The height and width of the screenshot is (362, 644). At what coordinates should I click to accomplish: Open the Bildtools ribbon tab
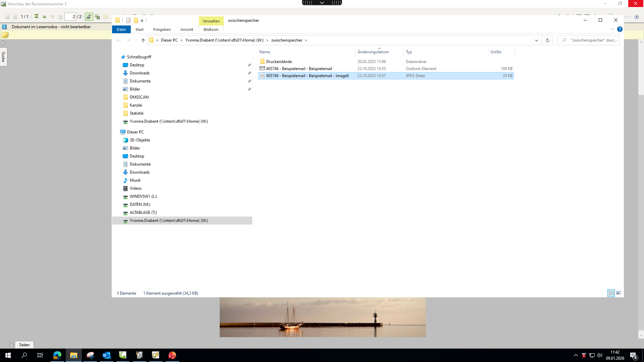pyautogui.click(x=211, y=29)
